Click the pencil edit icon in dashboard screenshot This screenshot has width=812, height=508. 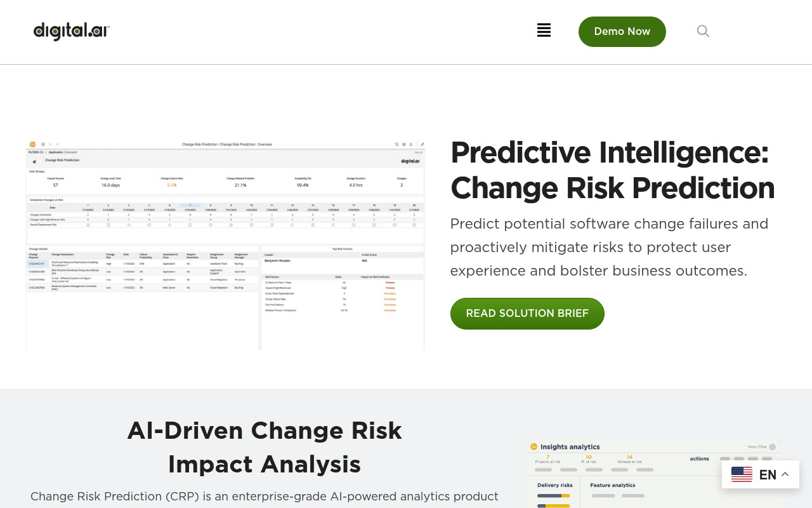[422, 144]
